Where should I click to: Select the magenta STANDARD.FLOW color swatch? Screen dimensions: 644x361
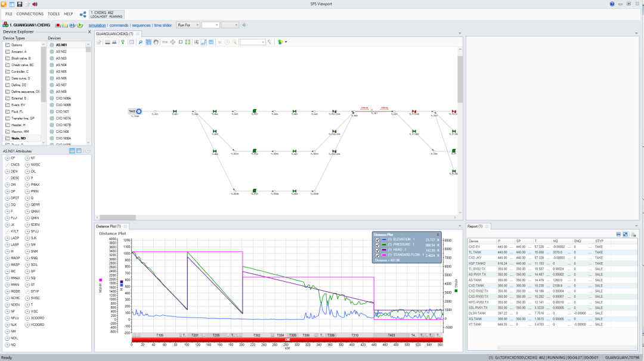(x=384, y=255)
